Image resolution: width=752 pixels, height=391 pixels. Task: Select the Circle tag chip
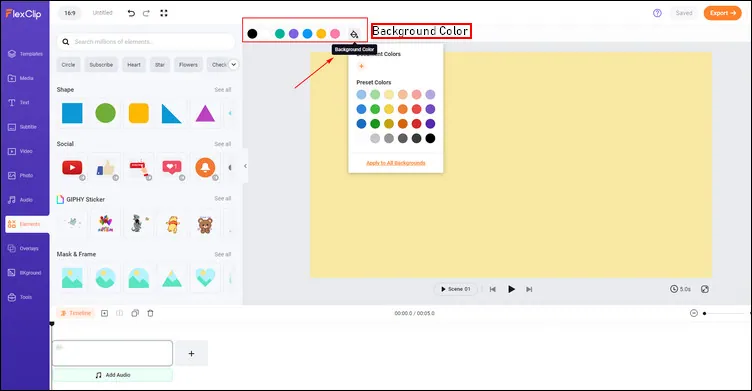[68, 64]
